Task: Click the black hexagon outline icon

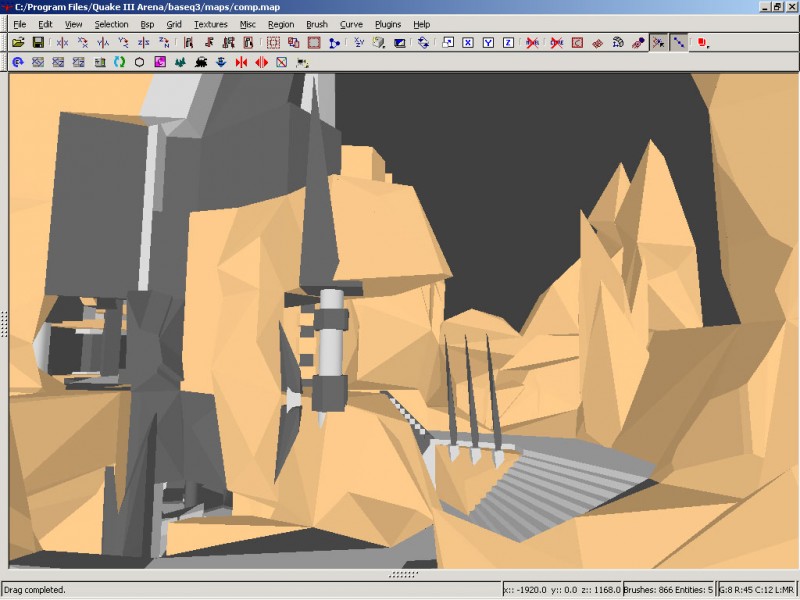Action: point(139,62)
